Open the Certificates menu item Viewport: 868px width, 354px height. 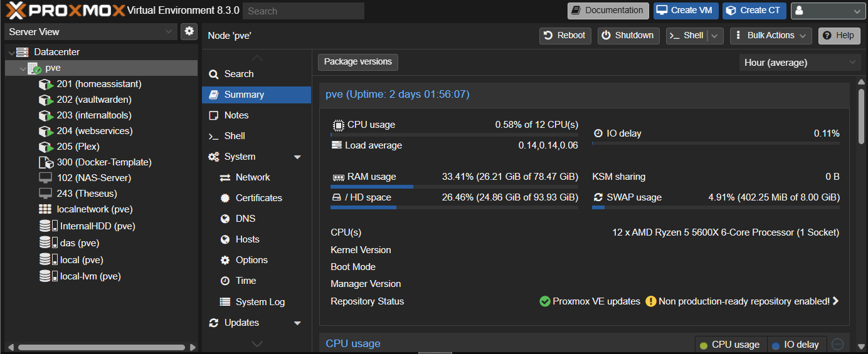tap(257, 198)
